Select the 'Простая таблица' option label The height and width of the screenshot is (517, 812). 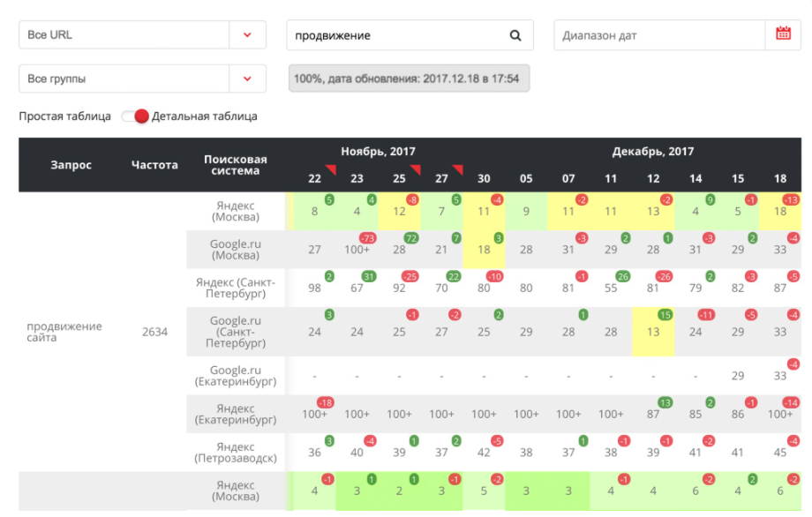click(x=64, y=116)
